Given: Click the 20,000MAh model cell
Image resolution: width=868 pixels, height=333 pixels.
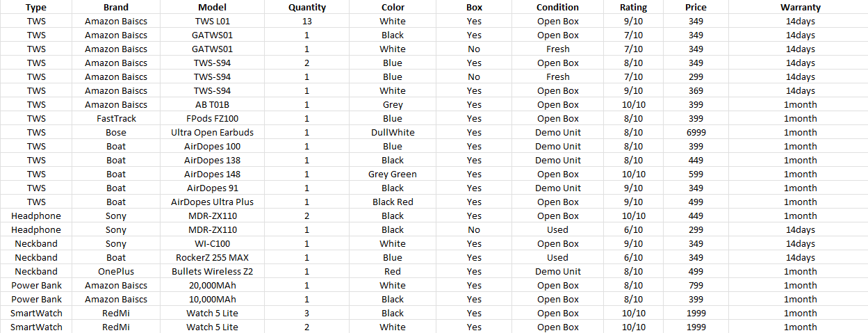Looking at the screenshot, I should pos(212,286).
